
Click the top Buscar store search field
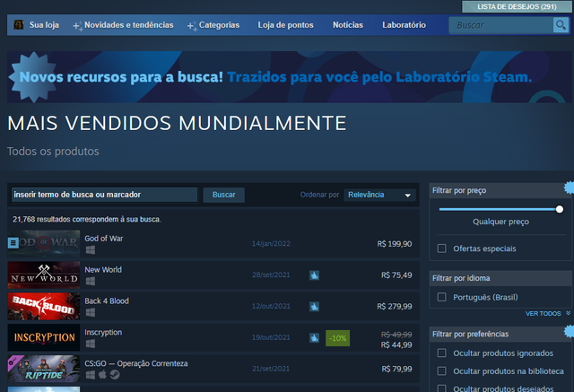pos(501,25)
